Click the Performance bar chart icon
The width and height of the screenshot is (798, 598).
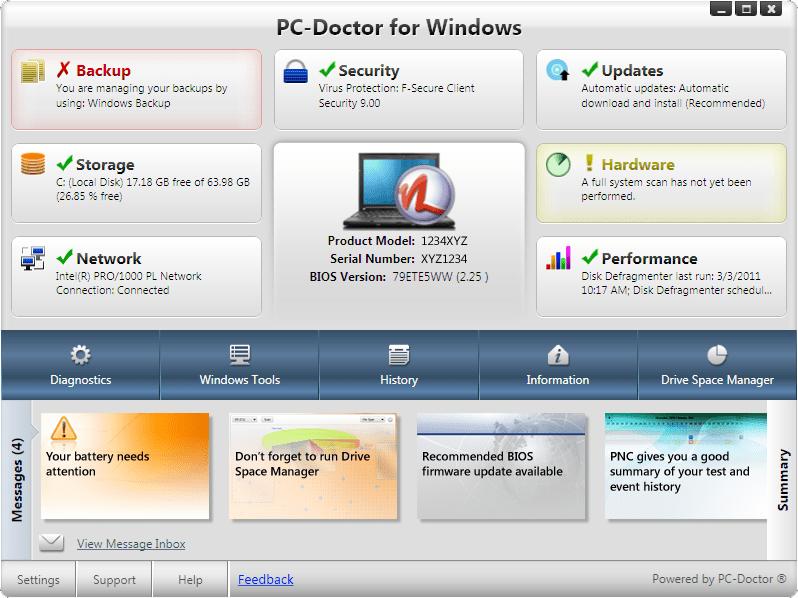[x=558, y=258]
